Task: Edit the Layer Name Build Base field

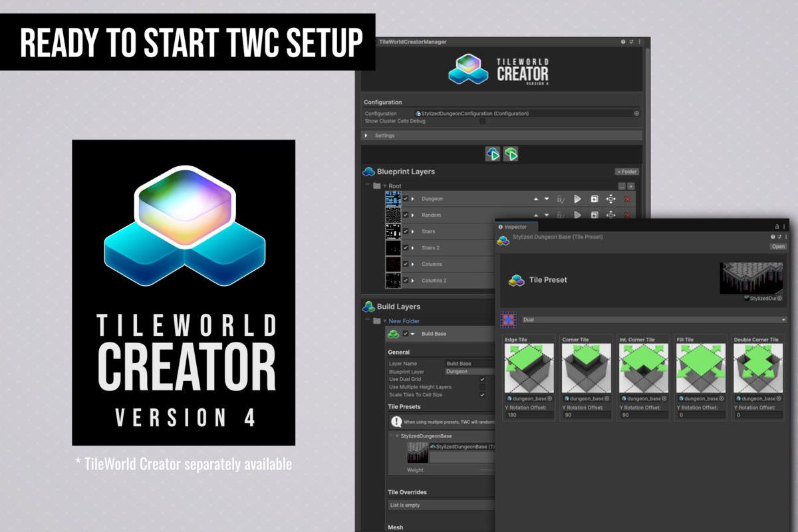Action: 471,364
